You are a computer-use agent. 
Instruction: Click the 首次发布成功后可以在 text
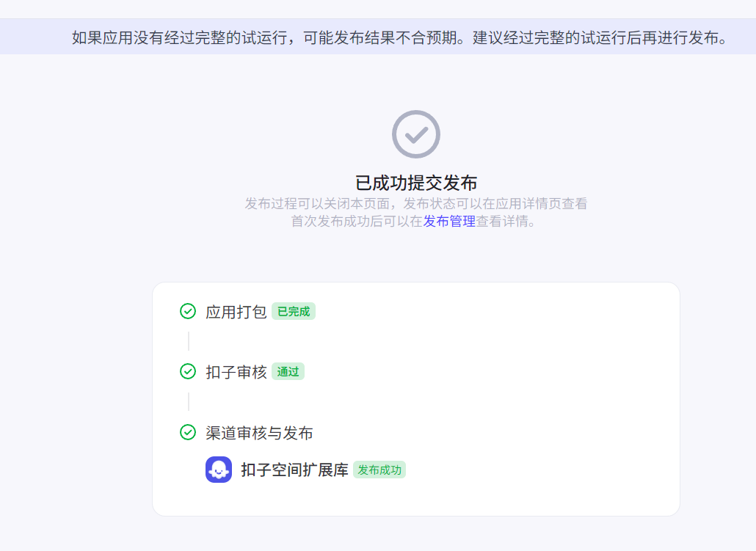[x=357, y=222]
